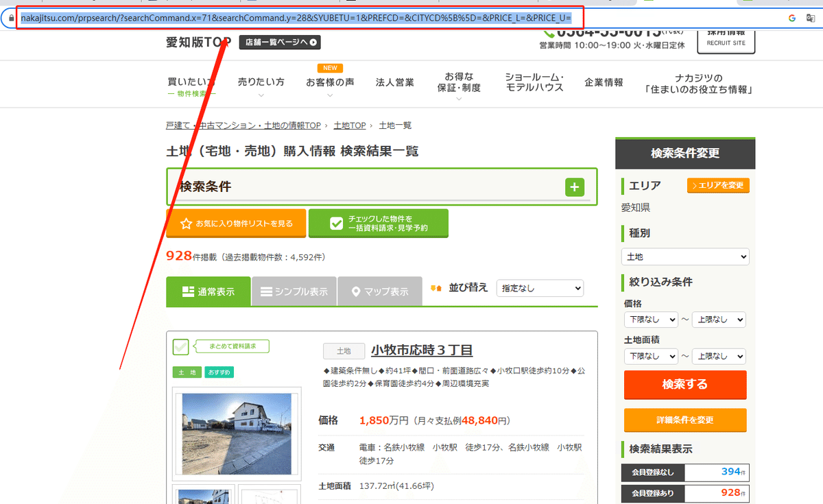823x504 pixels.
Task: Open the 小牧市応時３丁目 listing link
Action: click(x=422, y=350)
